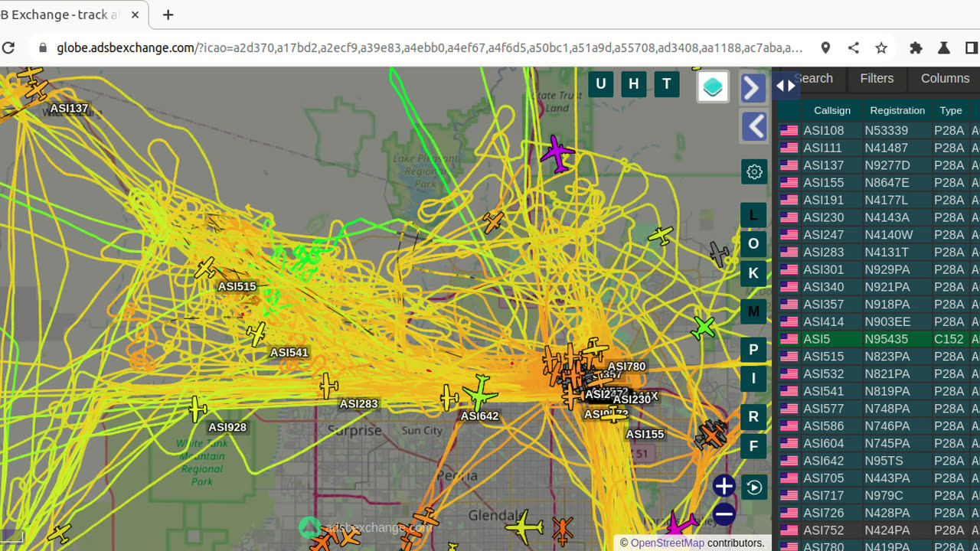Toggle the O map option button

click(x=753, y=244)
